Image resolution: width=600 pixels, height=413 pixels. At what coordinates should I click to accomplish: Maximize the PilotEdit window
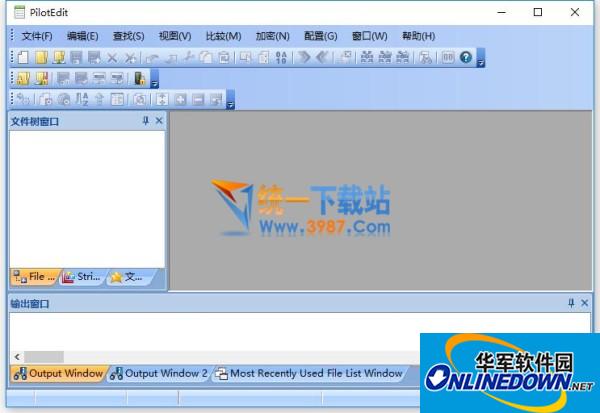[x=538, y=12]
